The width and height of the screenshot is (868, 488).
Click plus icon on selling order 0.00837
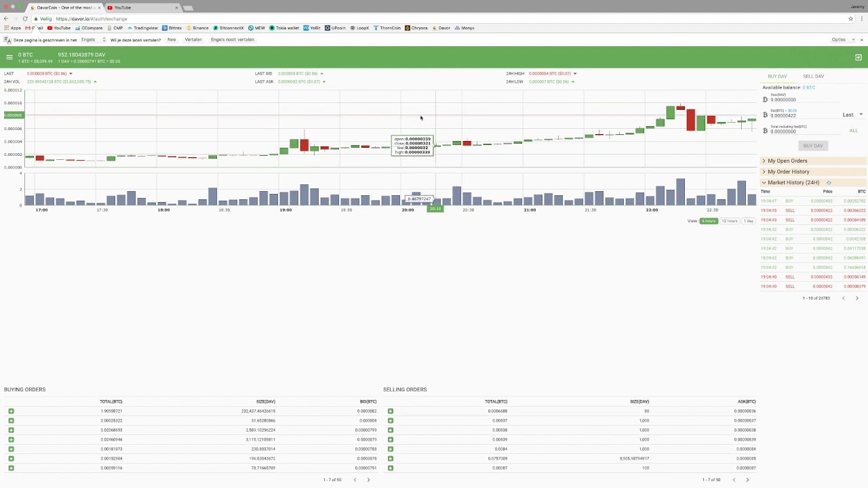coord(390,421)
